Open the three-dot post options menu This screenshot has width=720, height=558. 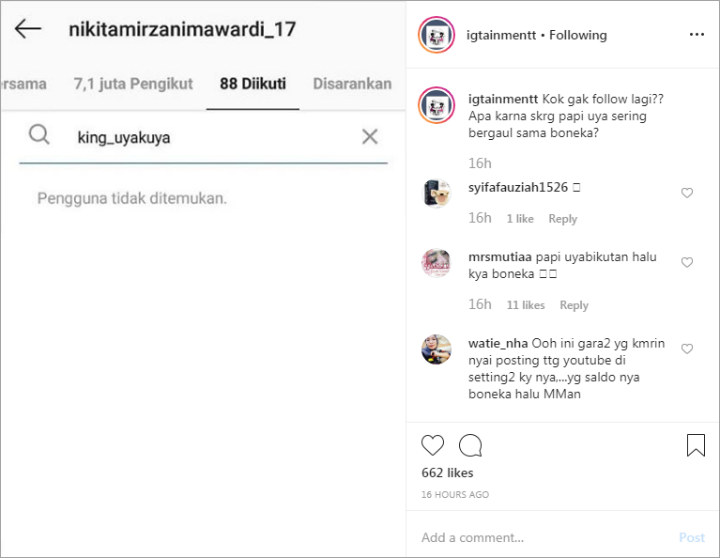click(x=697, y=34)
